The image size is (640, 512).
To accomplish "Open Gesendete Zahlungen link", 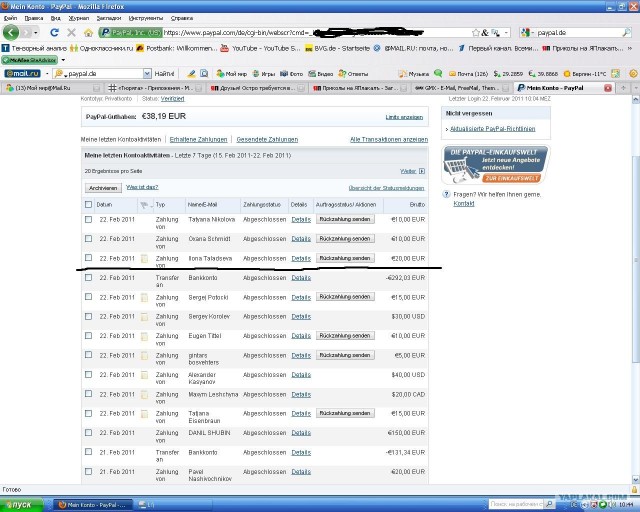I will click(267, 140).
